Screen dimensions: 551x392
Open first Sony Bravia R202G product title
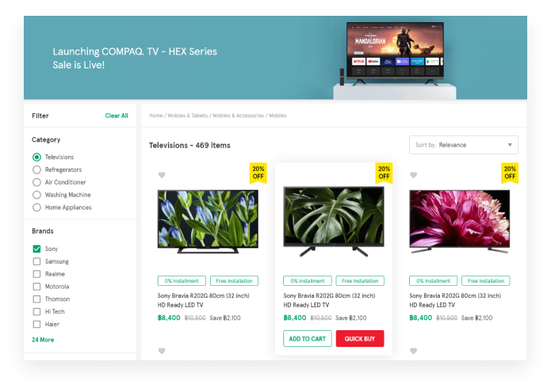point(204,300)
